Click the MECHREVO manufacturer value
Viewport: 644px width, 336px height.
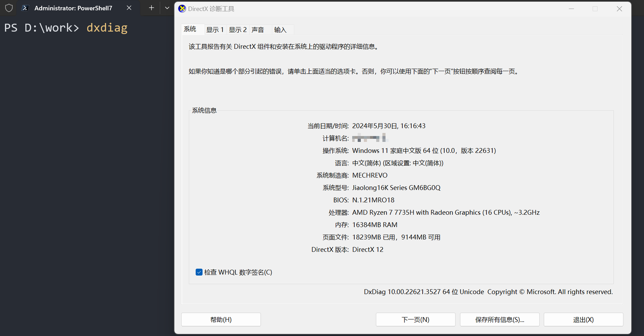370,175
